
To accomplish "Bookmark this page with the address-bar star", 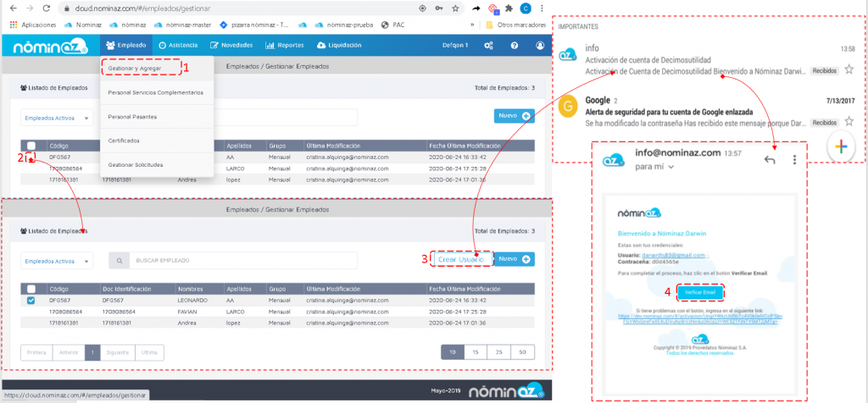I will pos(455,8).
